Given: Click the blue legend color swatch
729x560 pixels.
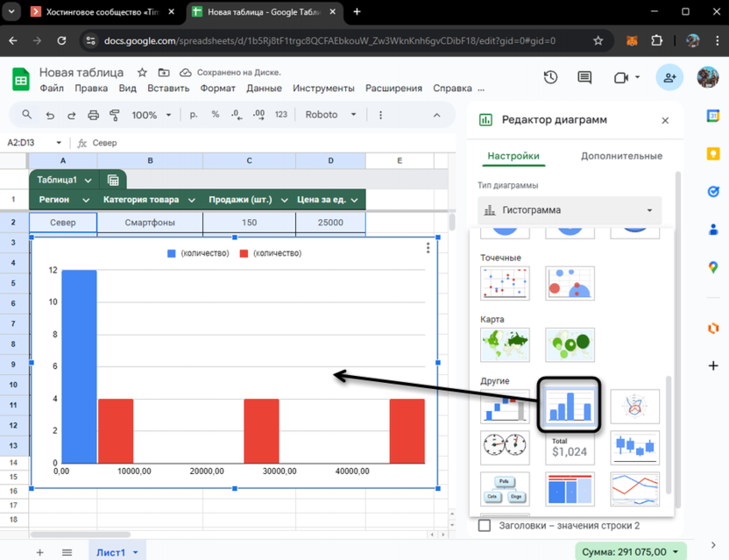Looking at the screenshot, I should 172,253.
